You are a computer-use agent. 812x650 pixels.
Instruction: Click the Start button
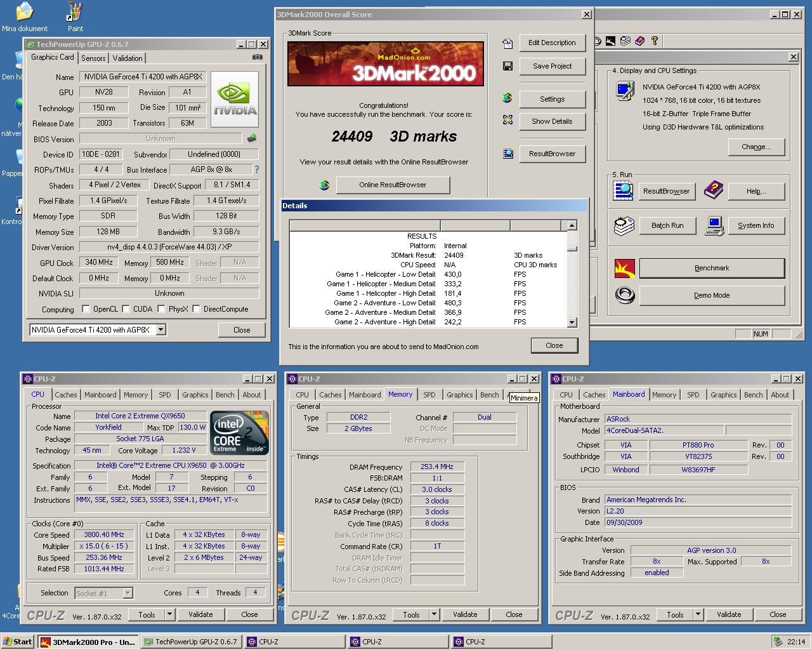coord(18,641)
